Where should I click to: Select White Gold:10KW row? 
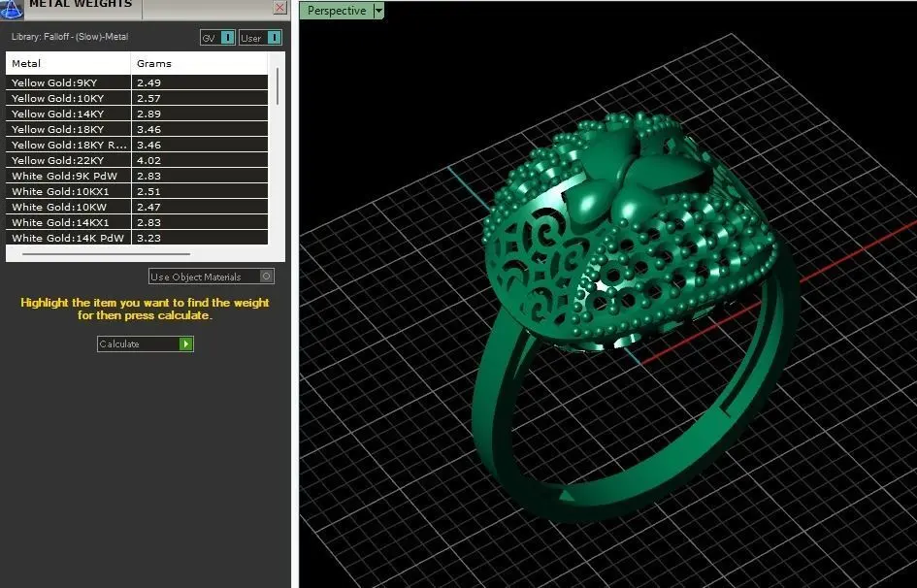137,207
